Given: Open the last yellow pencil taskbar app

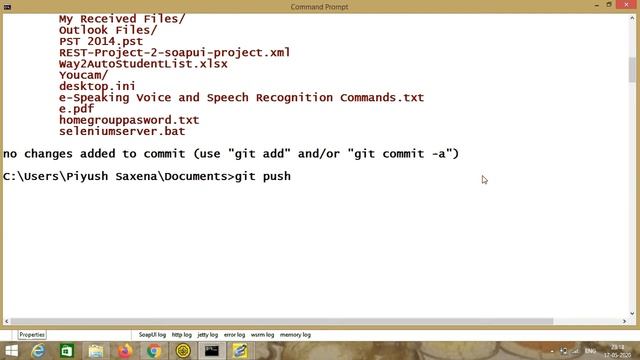Looking at the screenshot, I should (x=240, y=351).
